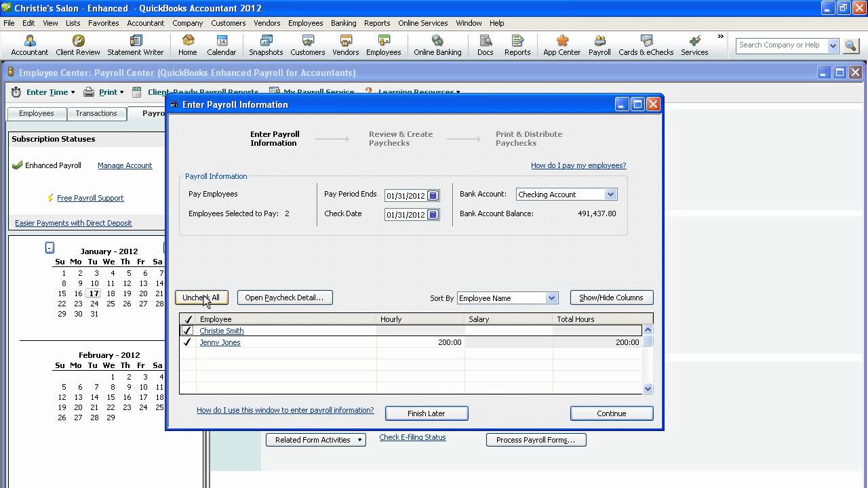
Task: Open how to enter payroll information link
Action: point(285,410)
